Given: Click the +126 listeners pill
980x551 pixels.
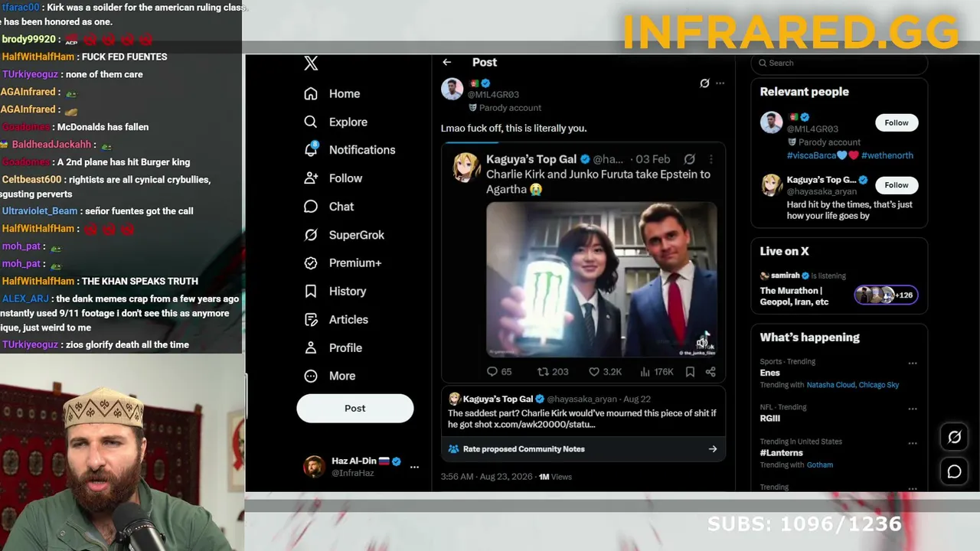Looking at the screenshot, I should click(x=886, y=295).
